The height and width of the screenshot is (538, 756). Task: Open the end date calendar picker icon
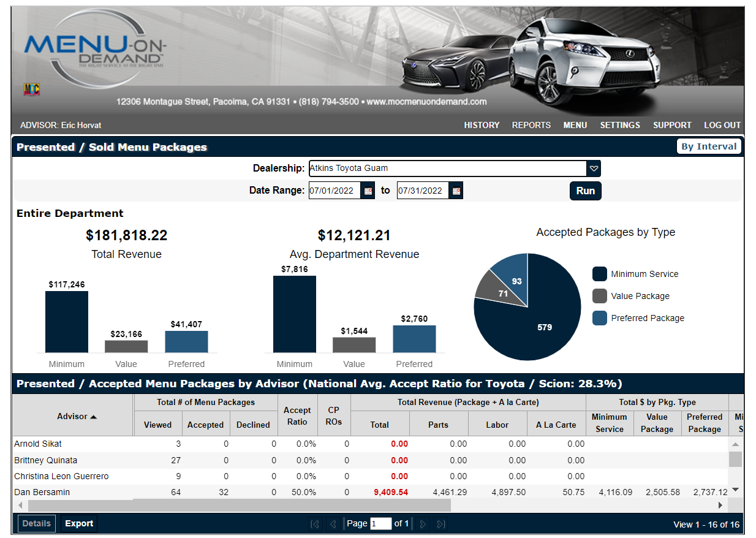pos(456,191)
